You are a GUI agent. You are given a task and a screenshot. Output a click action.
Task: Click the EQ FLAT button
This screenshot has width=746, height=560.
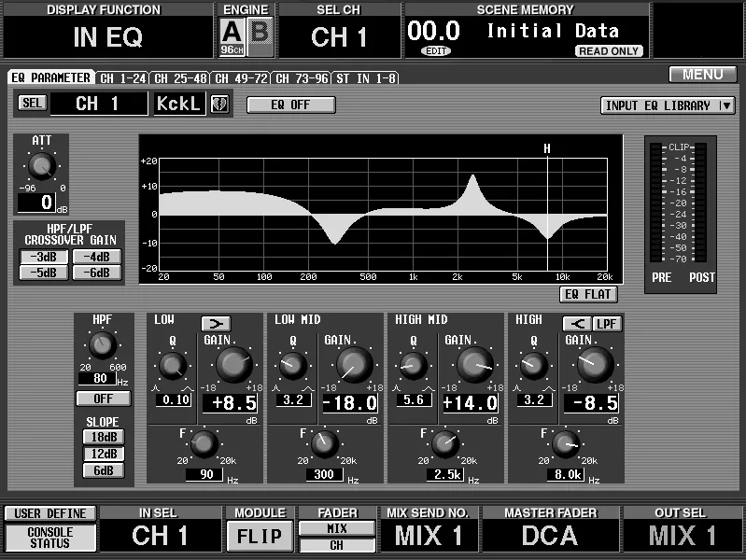point(588,294)
